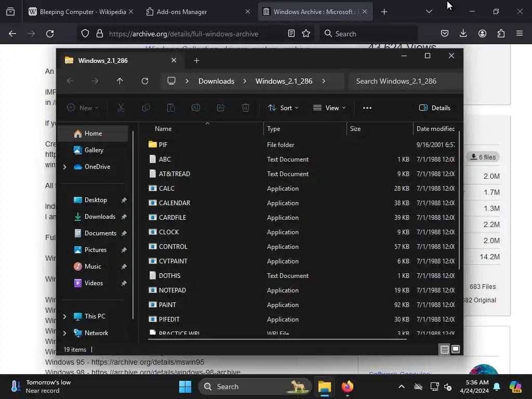Click chevron after Downloads in address bar
532x399 pixels.
click(245, 81)
